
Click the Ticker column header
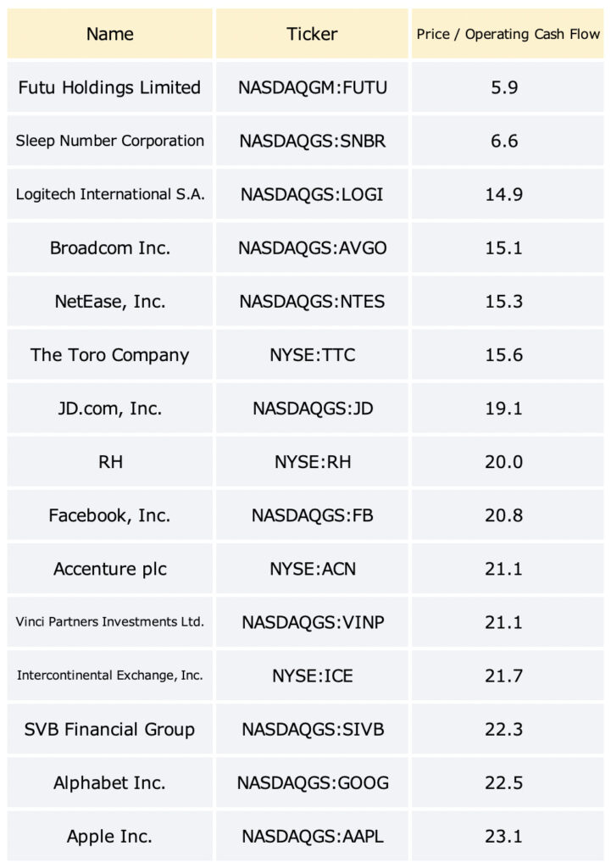[312, 34]
